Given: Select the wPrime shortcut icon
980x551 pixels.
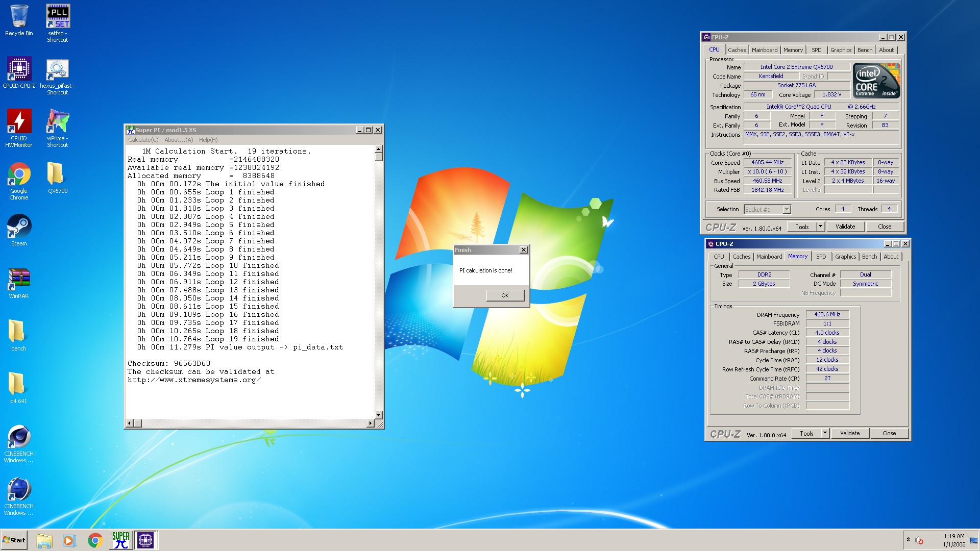Looking at the screenshot, I should [58, 128].
